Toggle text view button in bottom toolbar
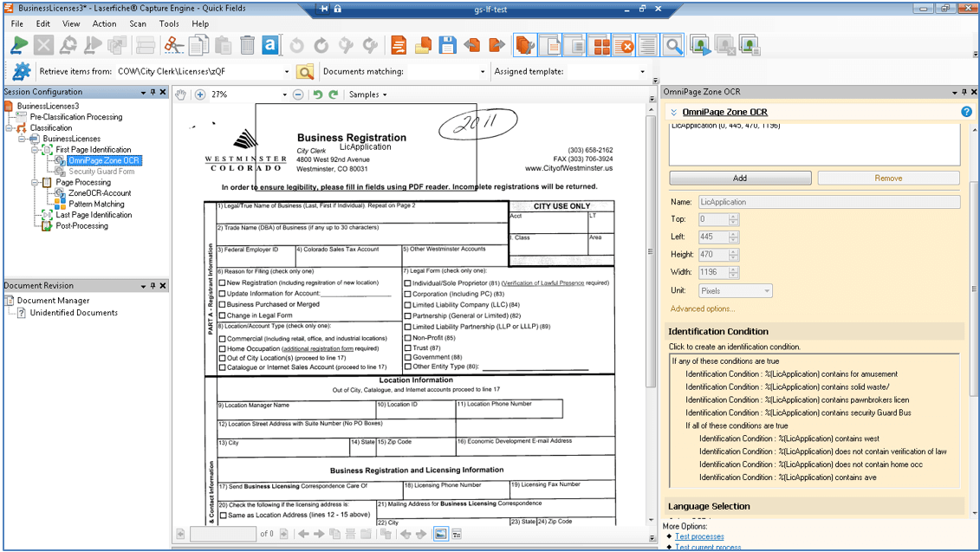The height and width of the screenshot is (552, 980). pyautogui.click(x=457, y=534)
